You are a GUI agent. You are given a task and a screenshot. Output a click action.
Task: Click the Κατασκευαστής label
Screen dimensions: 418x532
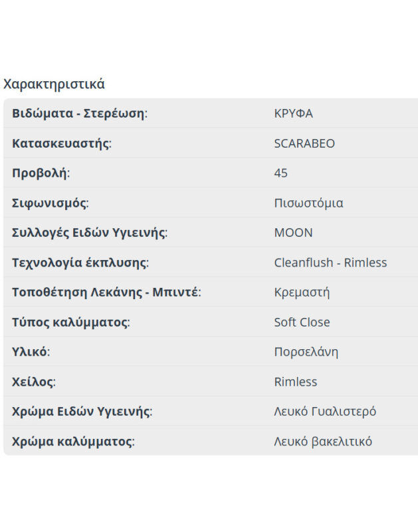61,143
